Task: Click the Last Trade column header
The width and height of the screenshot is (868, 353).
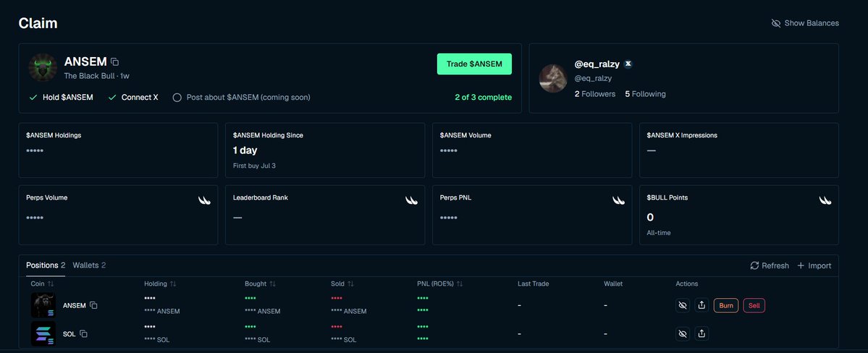Action: click(533, 284)
